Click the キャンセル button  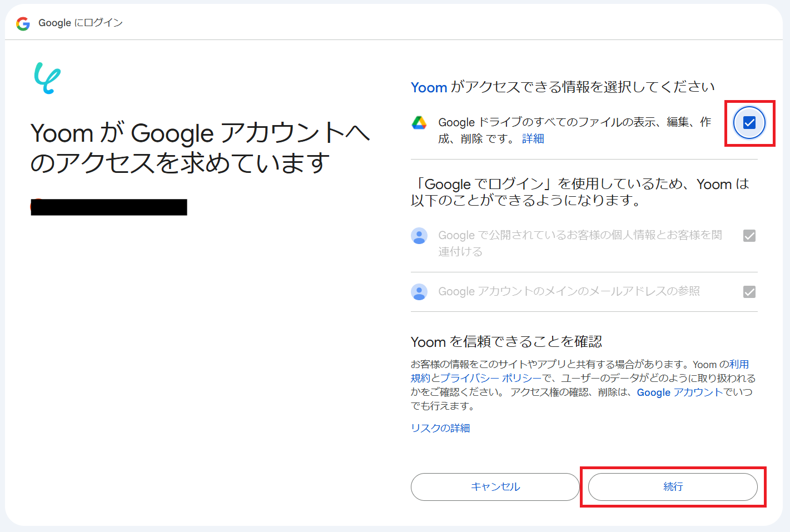click(495, 487)
